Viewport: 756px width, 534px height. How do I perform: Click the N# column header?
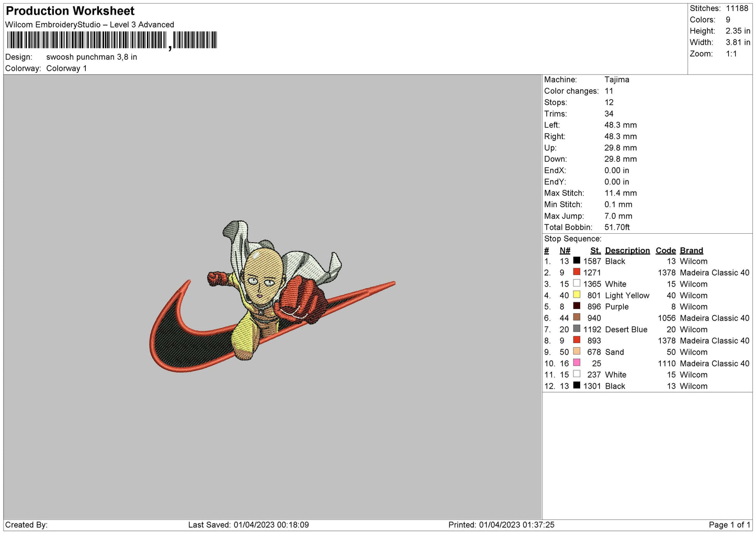565,251
